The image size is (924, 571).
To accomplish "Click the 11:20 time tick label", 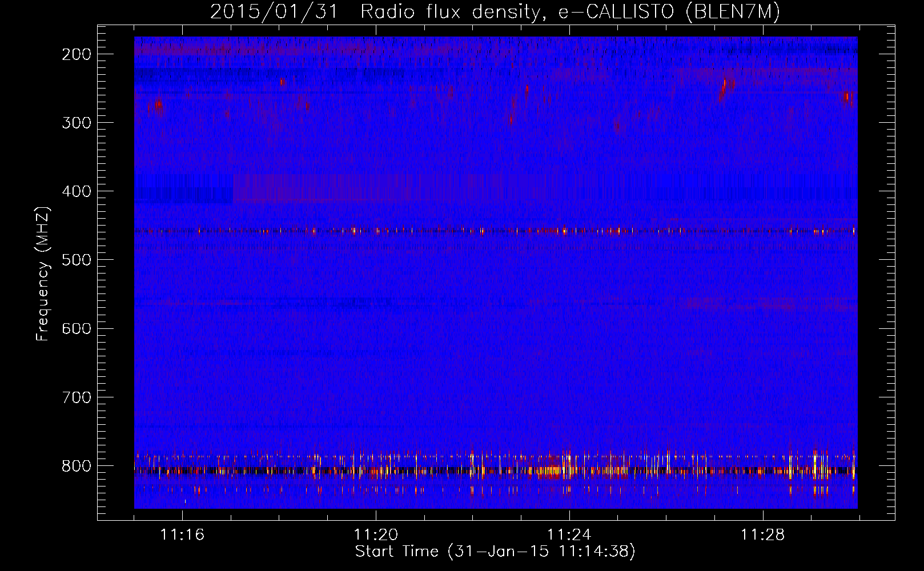I will pyautogui.click(x=376, y=535).
